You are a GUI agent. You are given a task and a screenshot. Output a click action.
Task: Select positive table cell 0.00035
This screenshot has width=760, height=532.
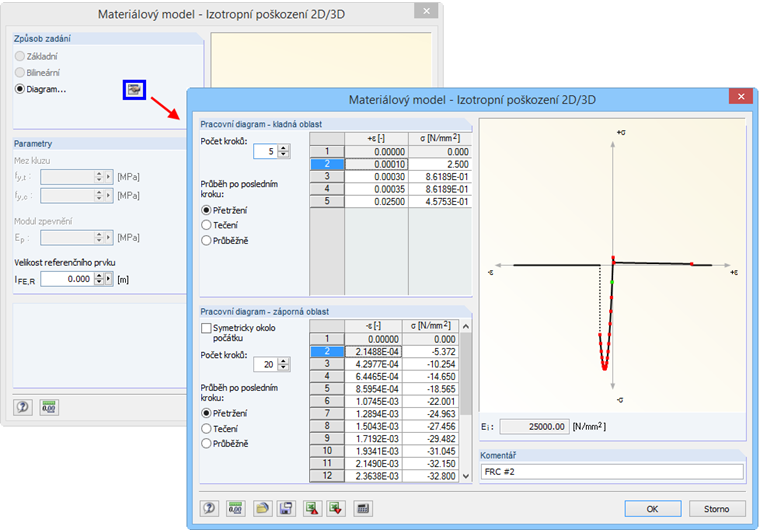376,189
